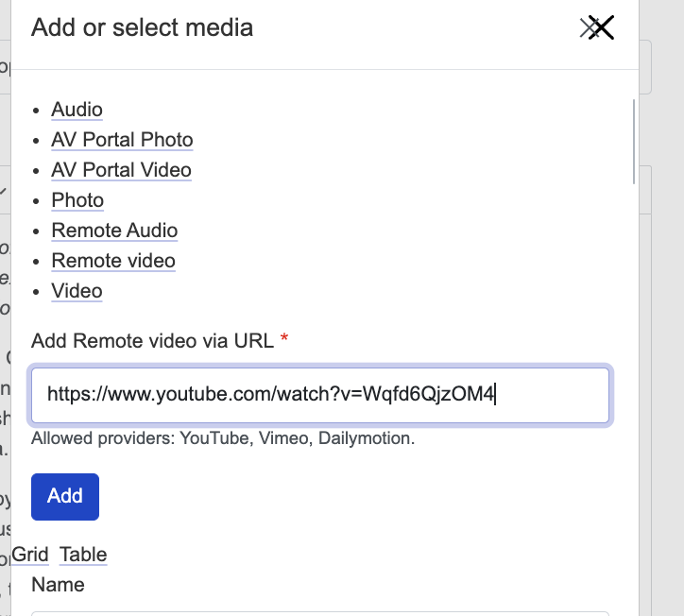Image resolution: width=684 pixels, height=616 pixels.
Task: Click the red required asterisk marker
Action: pos(283,339)
